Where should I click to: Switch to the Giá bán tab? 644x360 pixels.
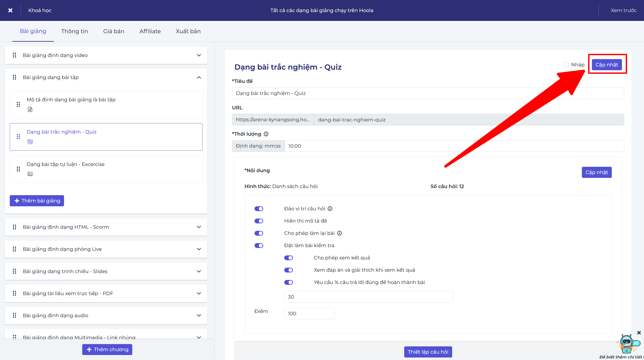pos(114,31)
